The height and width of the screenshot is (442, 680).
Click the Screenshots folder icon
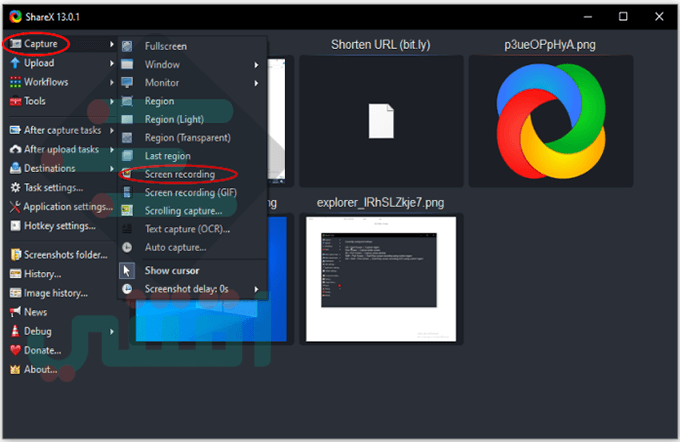[x=16, y=255]
